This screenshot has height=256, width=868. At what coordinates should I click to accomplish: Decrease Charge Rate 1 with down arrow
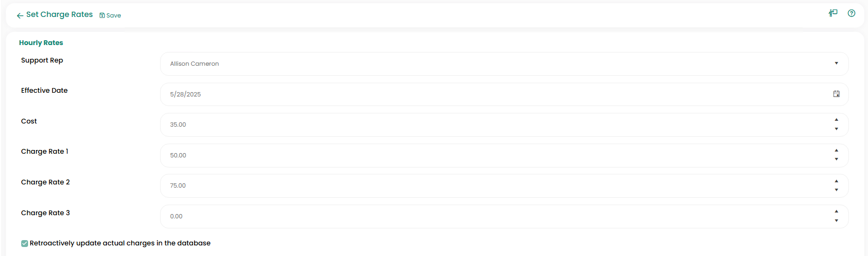[836, 160]
